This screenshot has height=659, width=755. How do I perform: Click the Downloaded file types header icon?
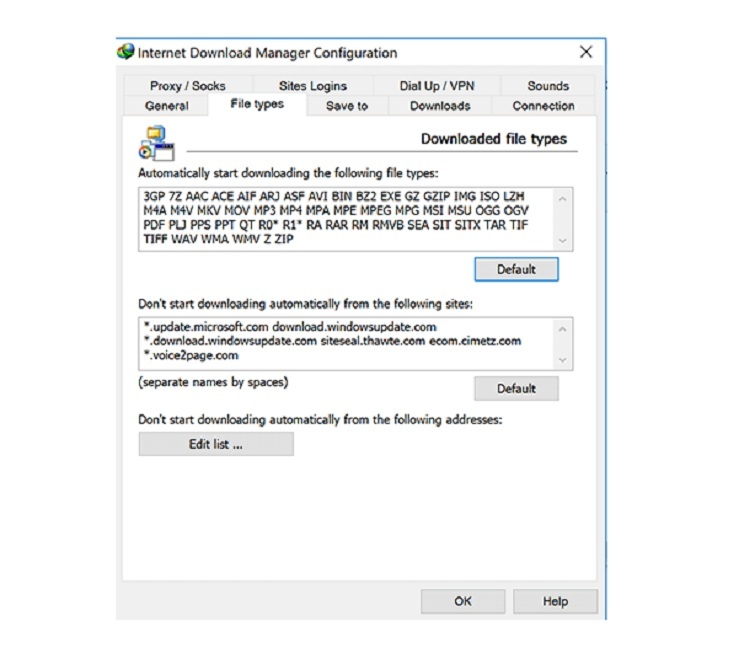coord(156,142)
